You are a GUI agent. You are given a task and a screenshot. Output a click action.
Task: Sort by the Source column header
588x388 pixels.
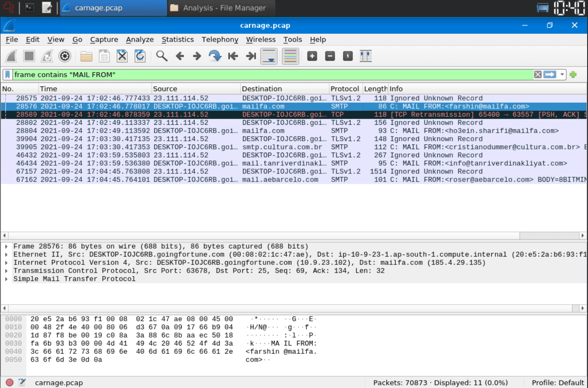tap(196, 89)
